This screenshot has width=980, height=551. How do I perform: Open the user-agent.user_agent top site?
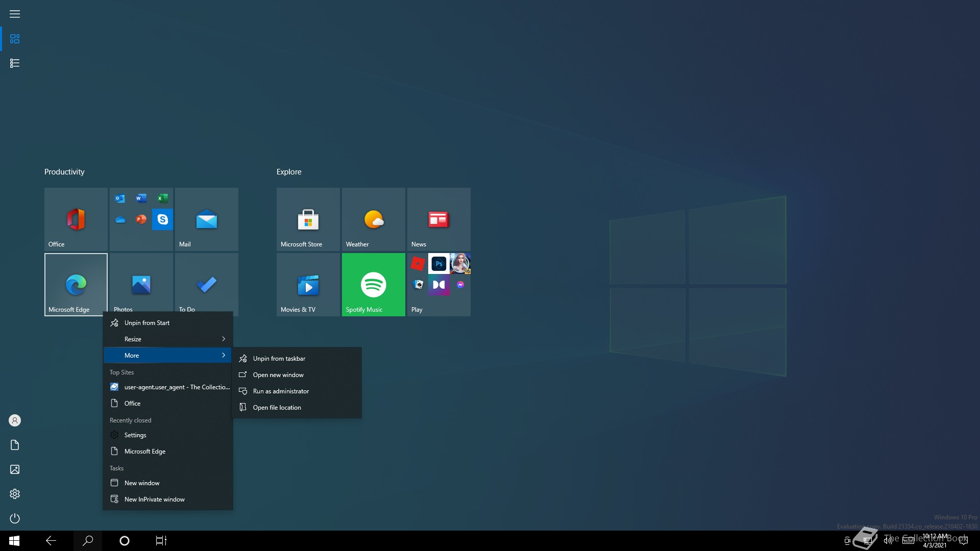(x=168, y=387)
